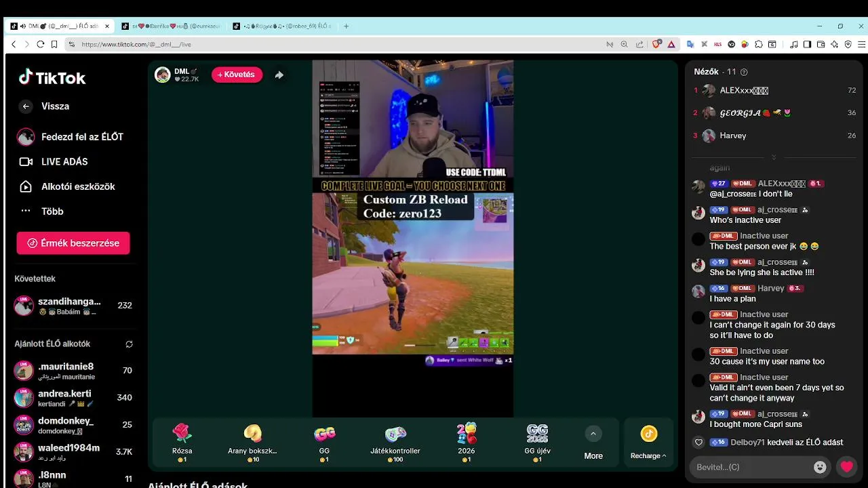Click 'I have a plan' chat message
The image size is (868, 488).
[732, 299]
